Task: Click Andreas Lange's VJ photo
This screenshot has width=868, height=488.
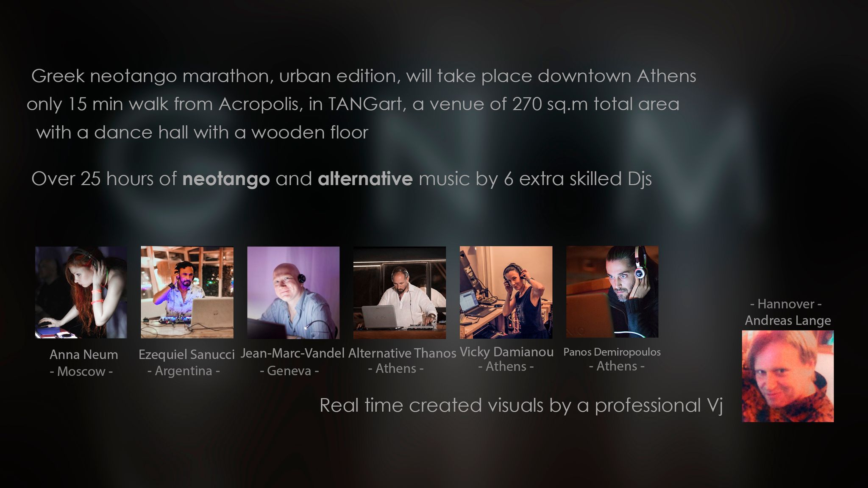Action: click(x=787, y=376)
